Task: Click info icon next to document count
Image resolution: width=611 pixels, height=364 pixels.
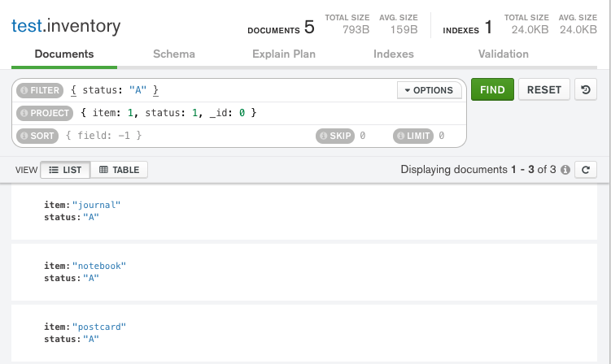Action: (x=565, y=170)
